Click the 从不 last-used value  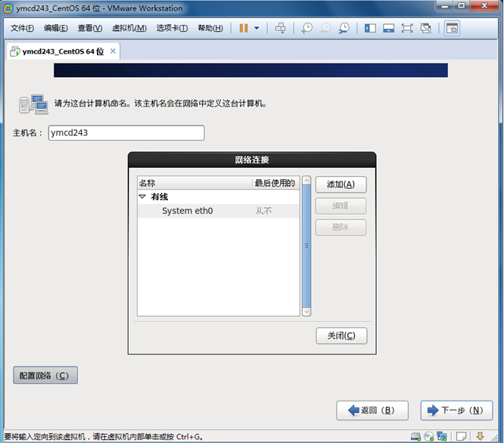[263, 211]
